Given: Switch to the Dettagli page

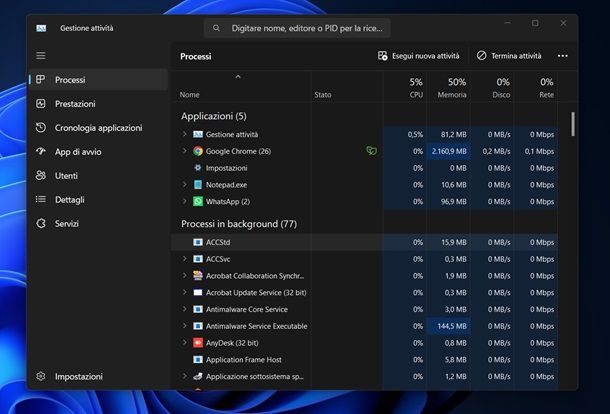Looking at the screenshot, I should 98,200.
